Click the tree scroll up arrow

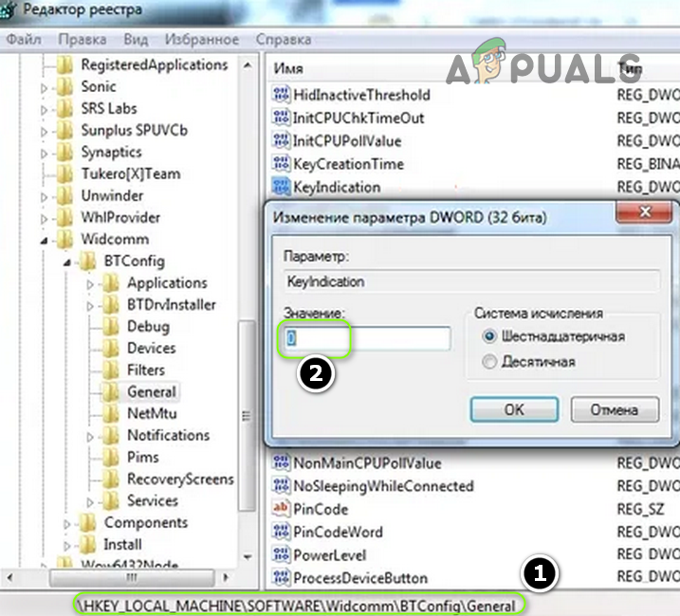(x=248, y=65)
